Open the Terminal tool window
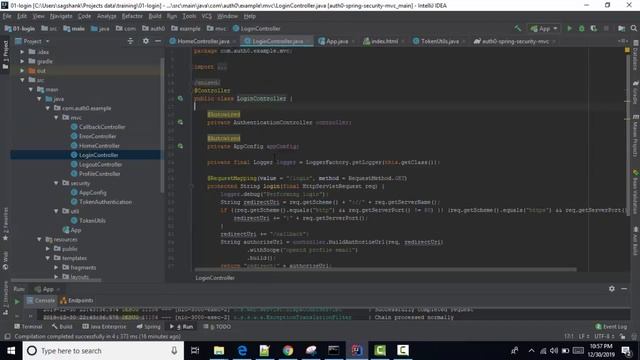The width and height of the screenshot is (640, 360). [x=28, y=327]
